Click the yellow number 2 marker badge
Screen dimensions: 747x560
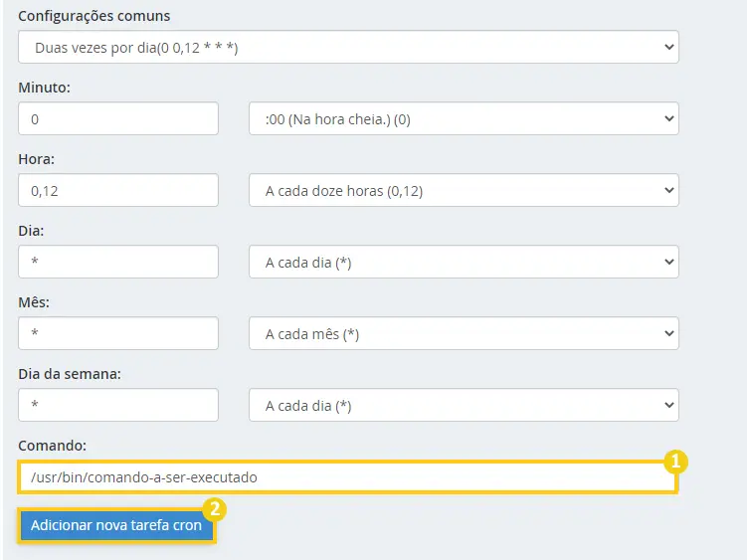(215, 509)
